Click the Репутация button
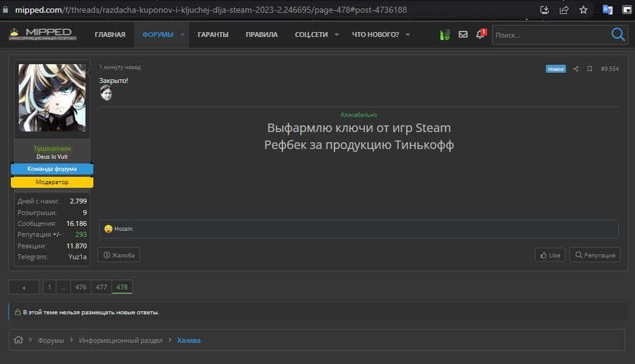The height and width of the screenshot is (364, 635). [x=595, y=255]
